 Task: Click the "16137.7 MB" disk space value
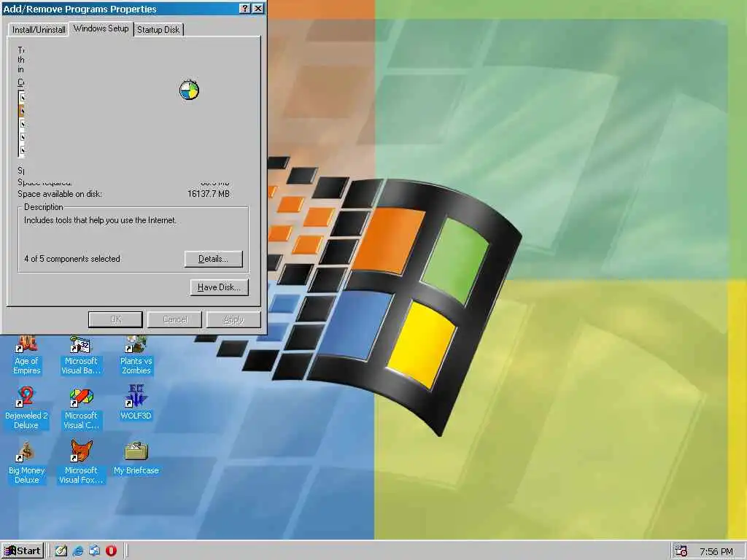click(208, 194)
